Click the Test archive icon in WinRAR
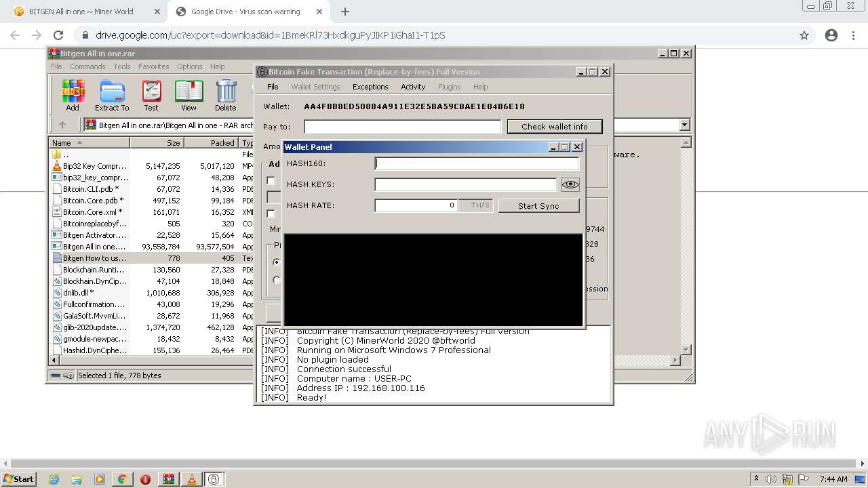The height and width of the screenshot is (488, 868). 151,95
